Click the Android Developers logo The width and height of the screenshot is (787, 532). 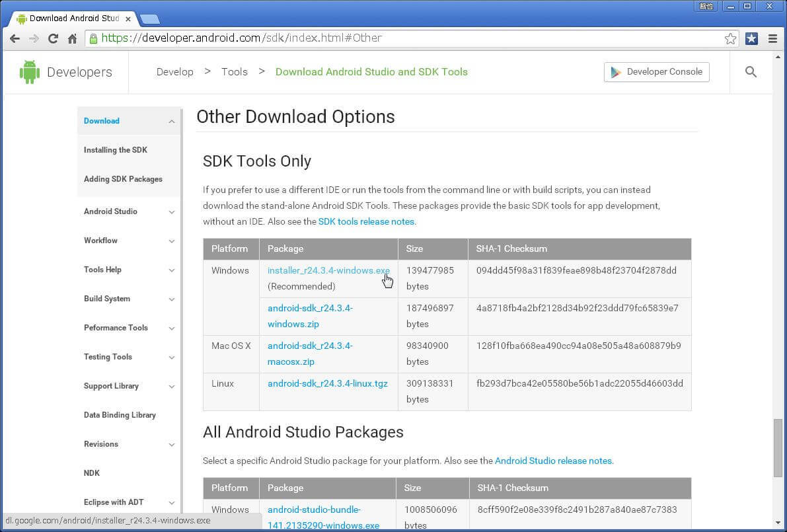click(x=65, y=72)
